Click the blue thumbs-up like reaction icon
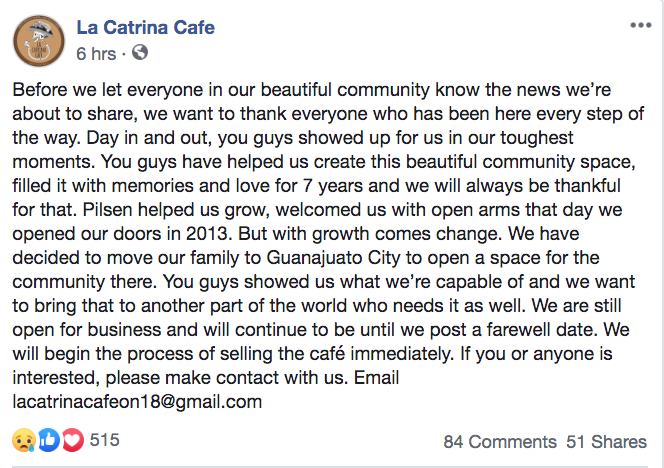664x468 pixels. [49, 440]
